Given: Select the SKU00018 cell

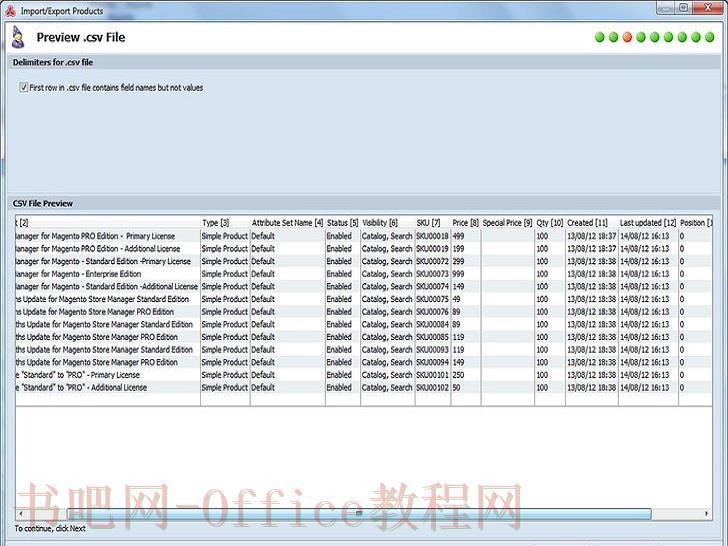Looking at the screenshot, I should point(433,236).
